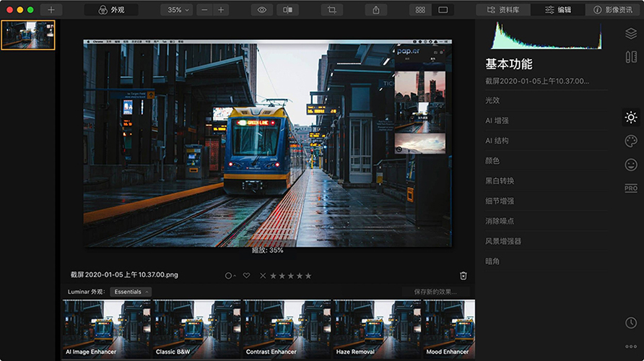Open the Layers panel icon
The image size is (644, 361).
point(630,33)
